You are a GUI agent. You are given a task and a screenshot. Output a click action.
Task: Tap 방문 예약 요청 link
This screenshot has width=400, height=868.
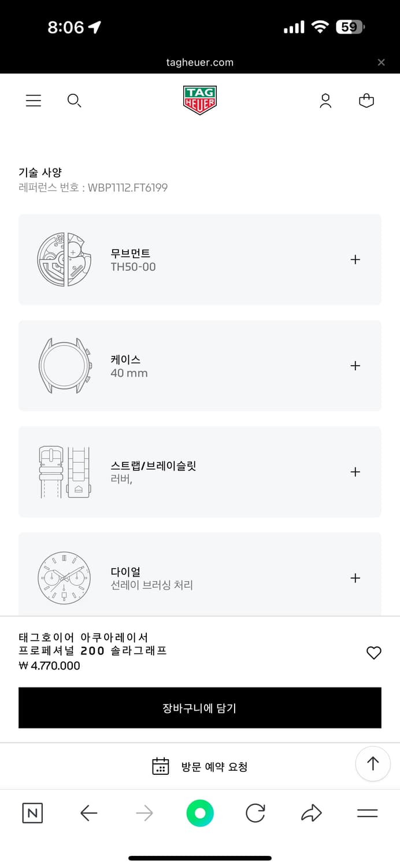click(200, 767)
